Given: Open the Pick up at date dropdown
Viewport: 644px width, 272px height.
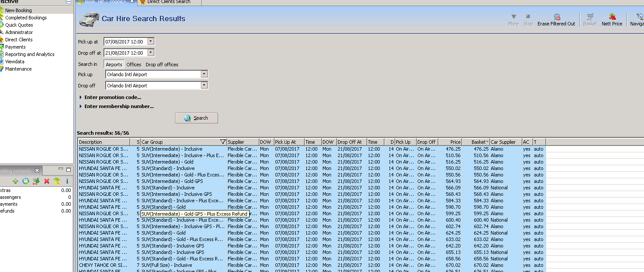Looking at the screenshot, I should 150,42.
